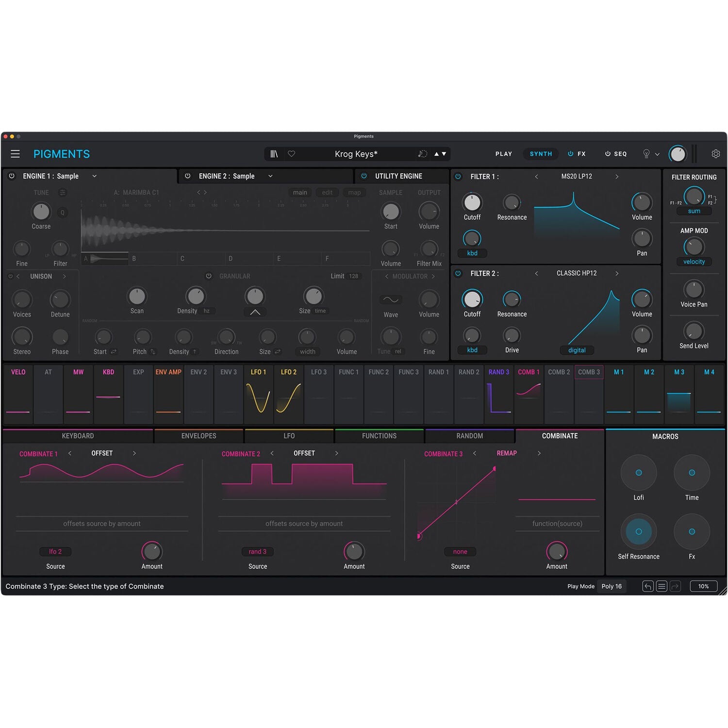This screenshot has height=728, width=728.
Task: Expand the Engine 2 type dropdown arrow
Action: point(271,176)
